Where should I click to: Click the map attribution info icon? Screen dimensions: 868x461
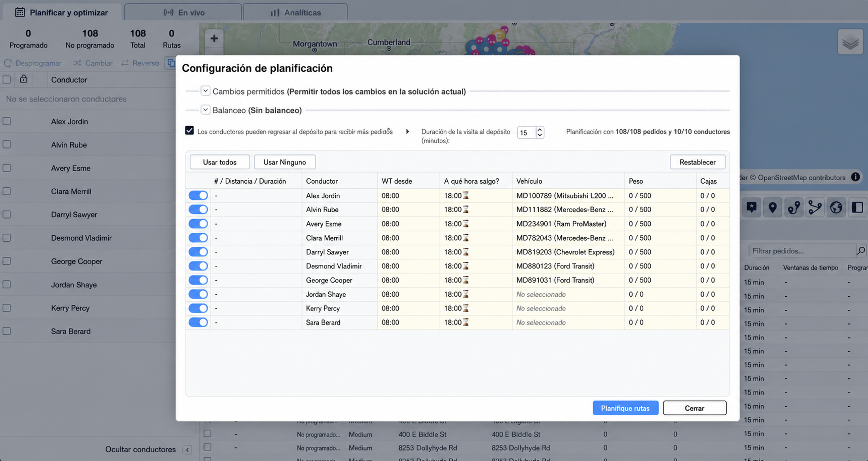(x=855, y=177)
